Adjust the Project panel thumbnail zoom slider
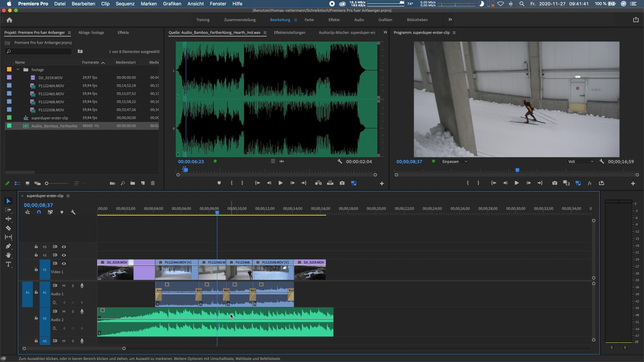644x362 pixels. tap(47, 183)
